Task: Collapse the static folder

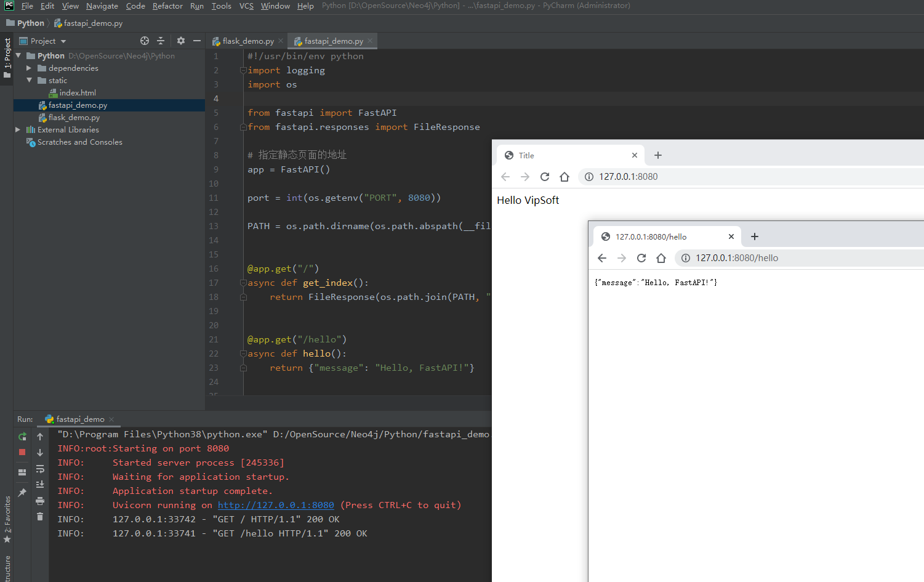Action: coord(28,80)
